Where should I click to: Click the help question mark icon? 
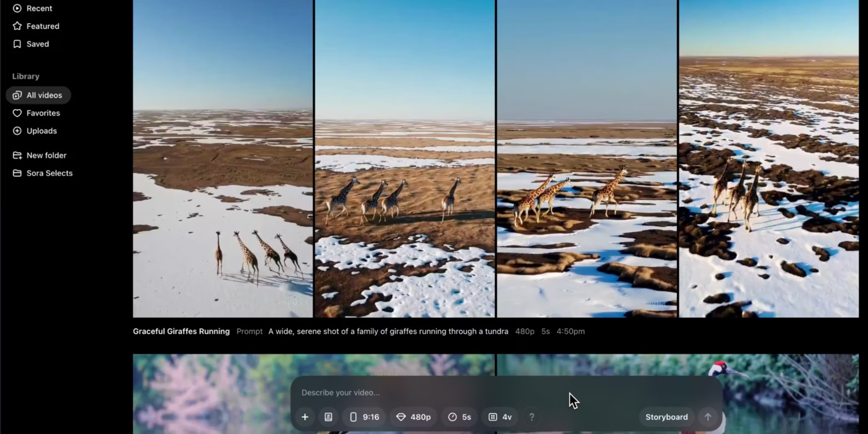click(532, 417)
